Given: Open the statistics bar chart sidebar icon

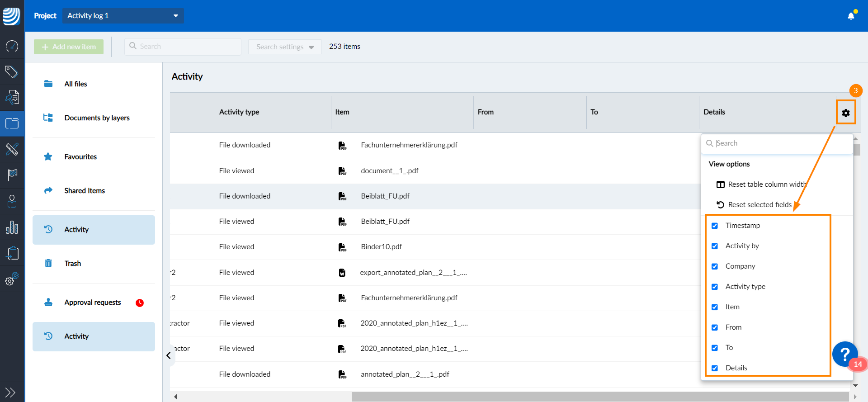Looking at the screenshot, I should coord(12,227).
